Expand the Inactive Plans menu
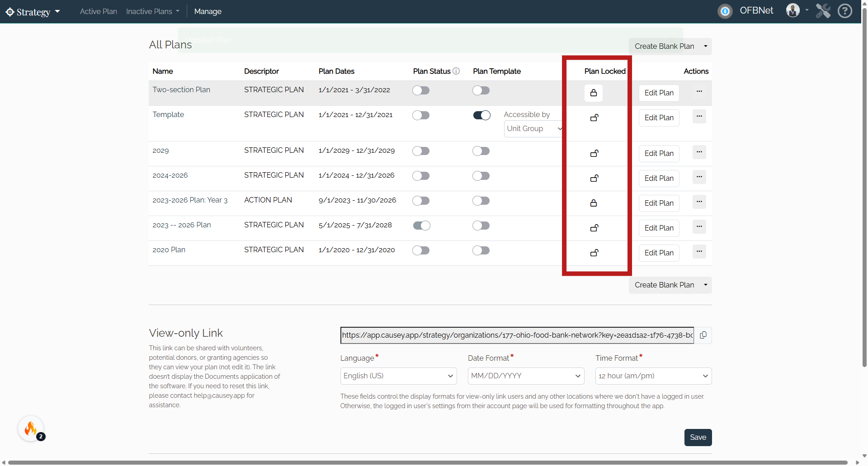868x466 pixels. 153,12
